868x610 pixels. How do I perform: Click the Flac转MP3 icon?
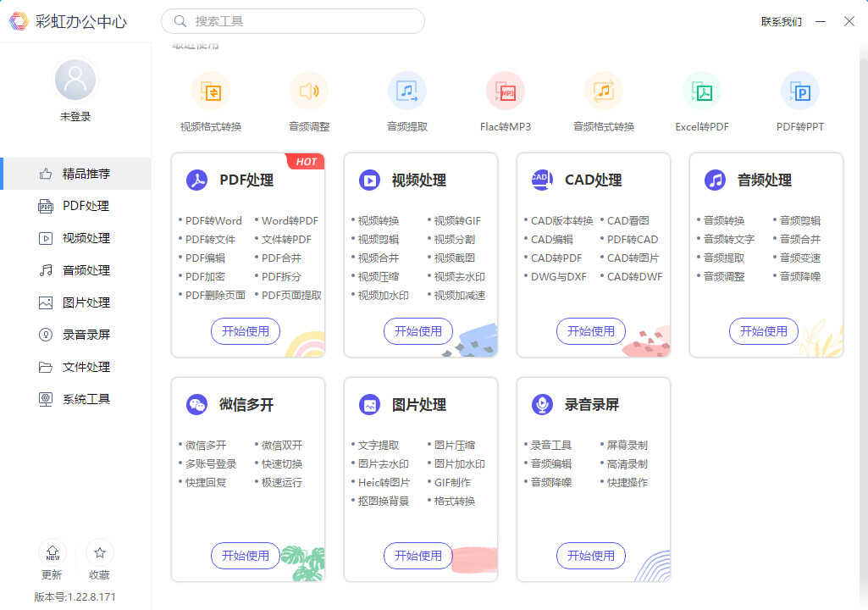click(x=506, y=91)
